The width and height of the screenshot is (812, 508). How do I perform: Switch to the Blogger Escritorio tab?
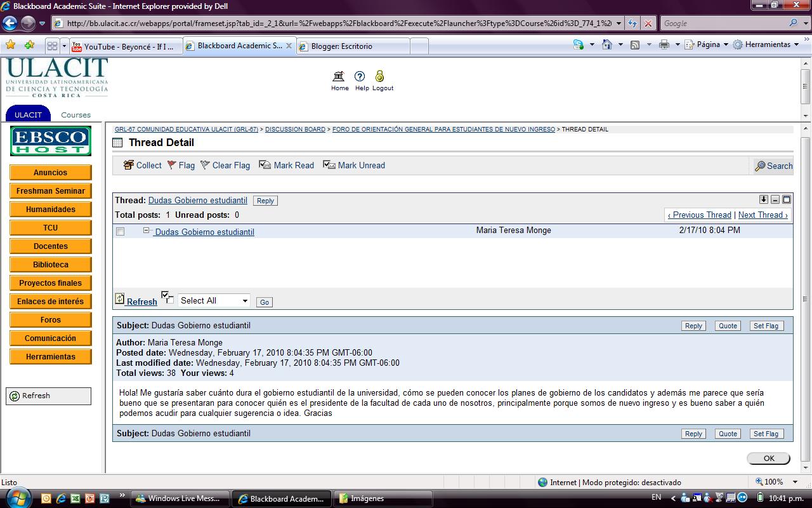(x=353, y=46)
